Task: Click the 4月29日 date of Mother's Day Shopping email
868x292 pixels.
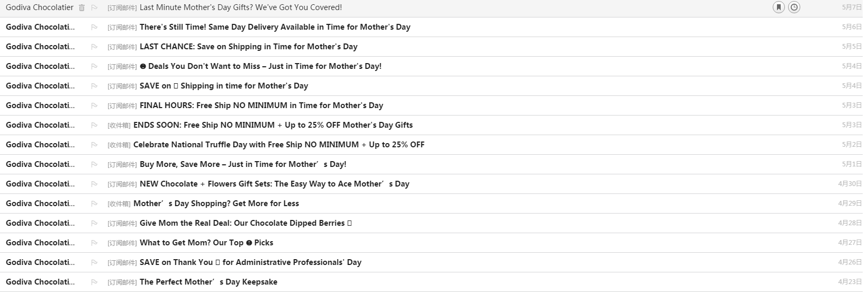Action: [849, 203]
